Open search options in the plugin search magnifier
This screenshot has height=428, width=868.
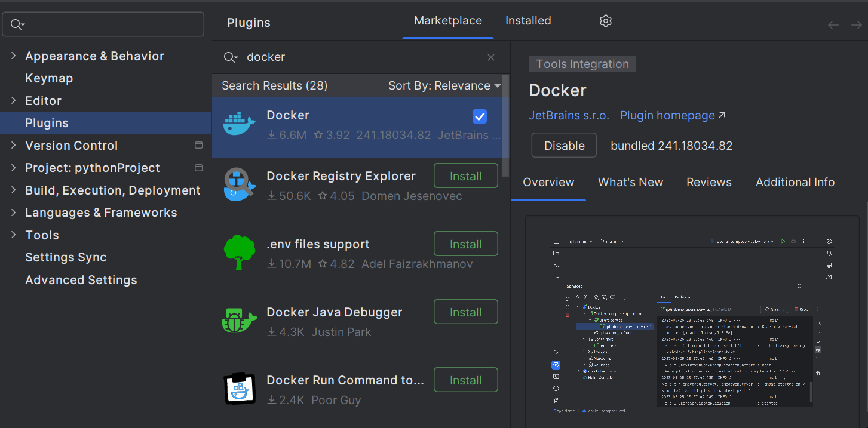(231, 57)
